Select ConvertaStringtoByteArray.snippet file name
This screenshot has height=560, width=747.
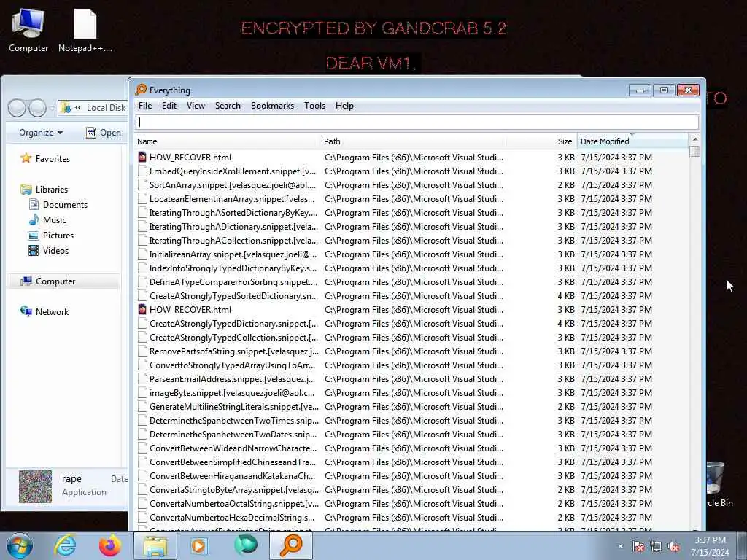tap(234, 489)
